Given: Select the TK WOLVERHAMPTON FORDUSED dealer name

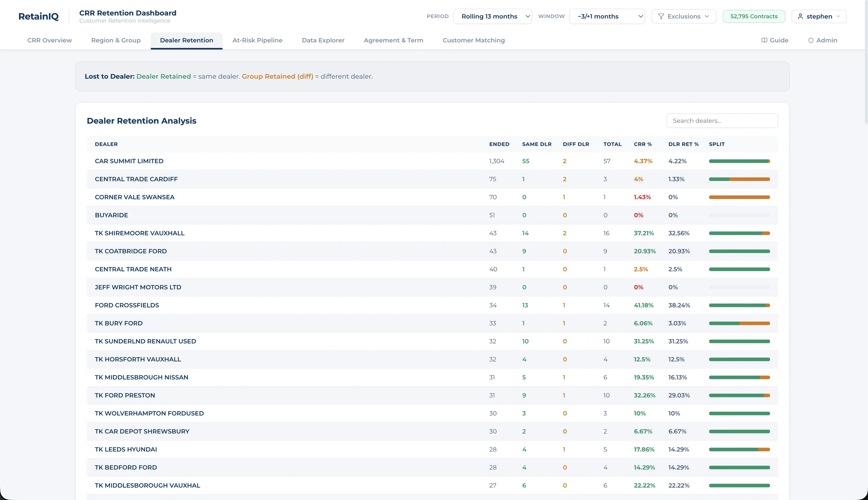Looking at the screenshot, I should pyautogui.click(x=149, y=413).
